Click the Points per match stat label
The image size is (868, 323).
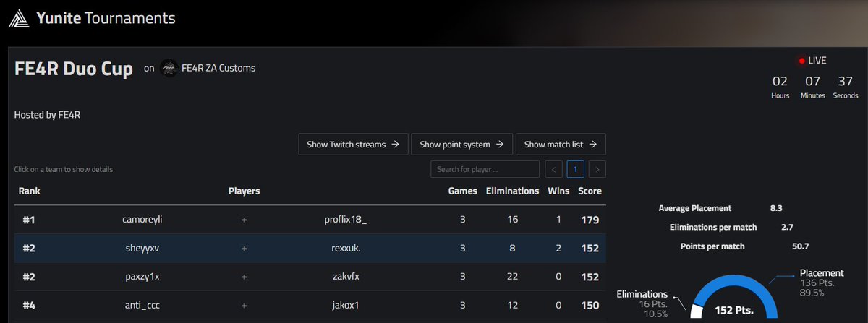(x=712, y=246)
